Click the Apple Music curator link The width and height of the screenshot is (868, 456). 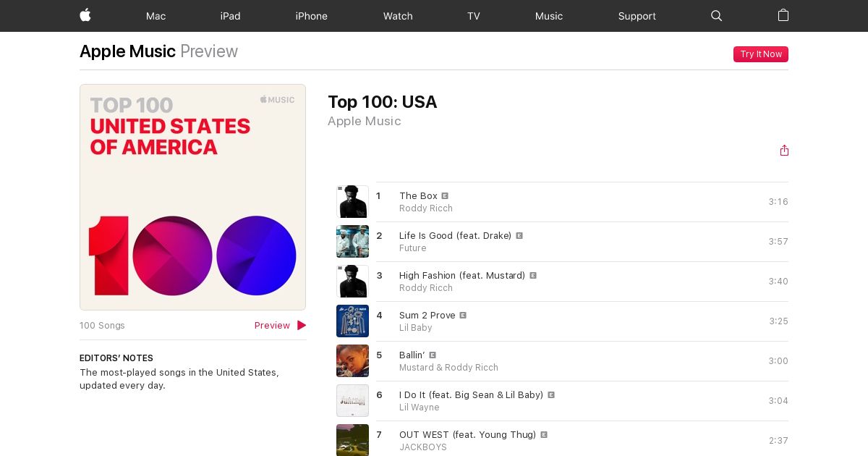(365, 121)
